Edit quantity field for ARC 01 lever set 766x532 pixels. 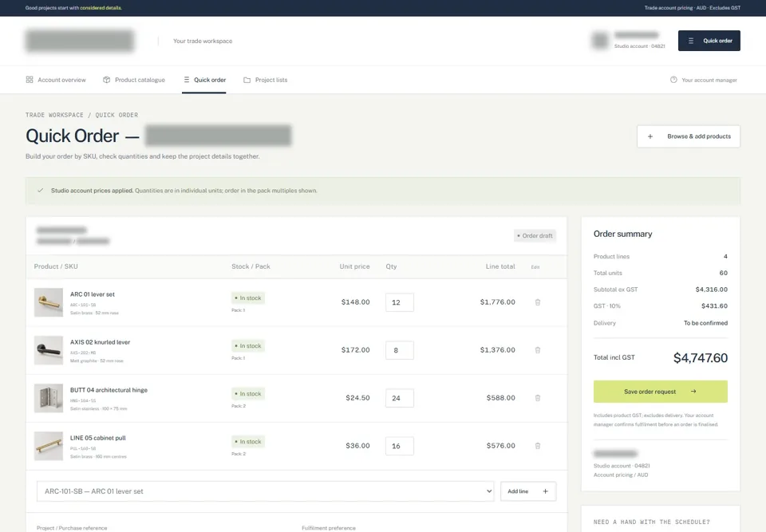(399, 302)
